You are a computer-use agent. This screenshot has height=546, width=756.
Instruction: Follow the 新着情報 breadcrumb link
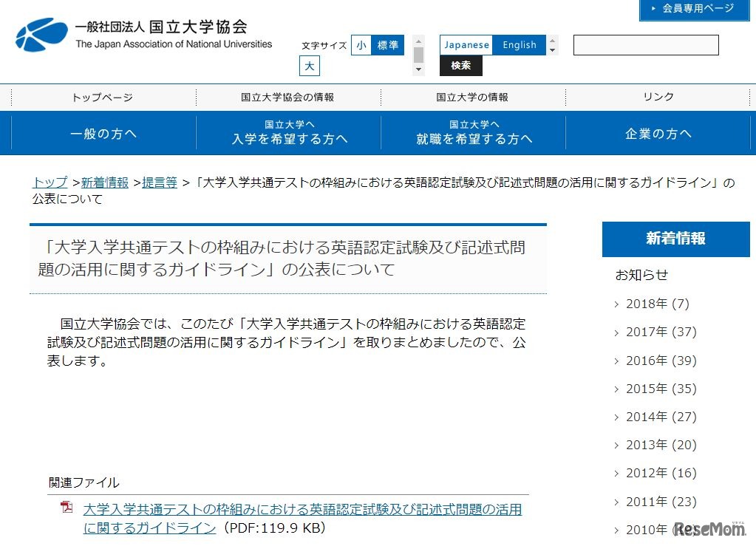(x=105, y=182)
